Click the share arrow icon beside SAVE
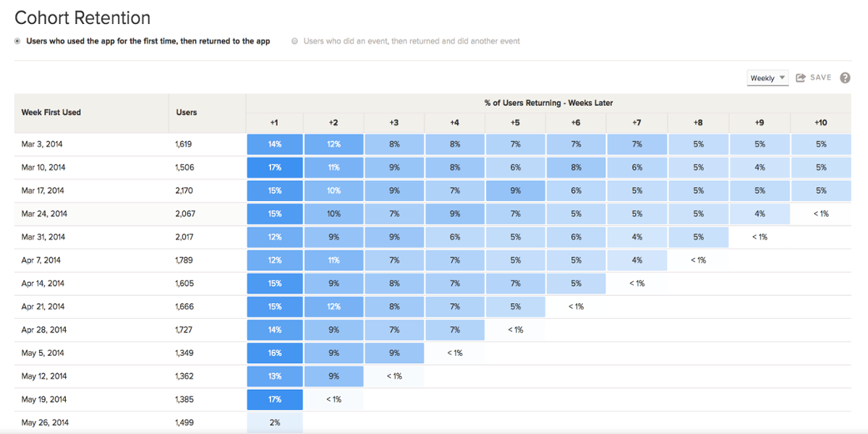 (801, 78)
